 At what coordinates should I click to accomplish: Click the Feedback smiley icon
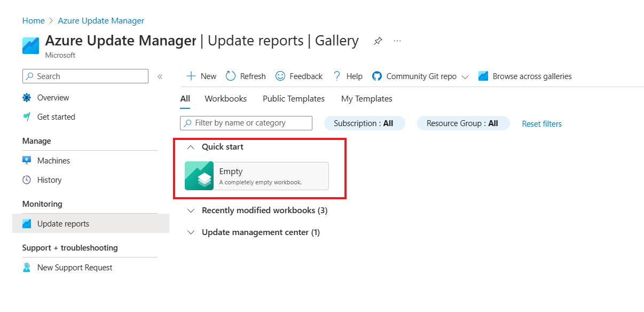point(280,76)
